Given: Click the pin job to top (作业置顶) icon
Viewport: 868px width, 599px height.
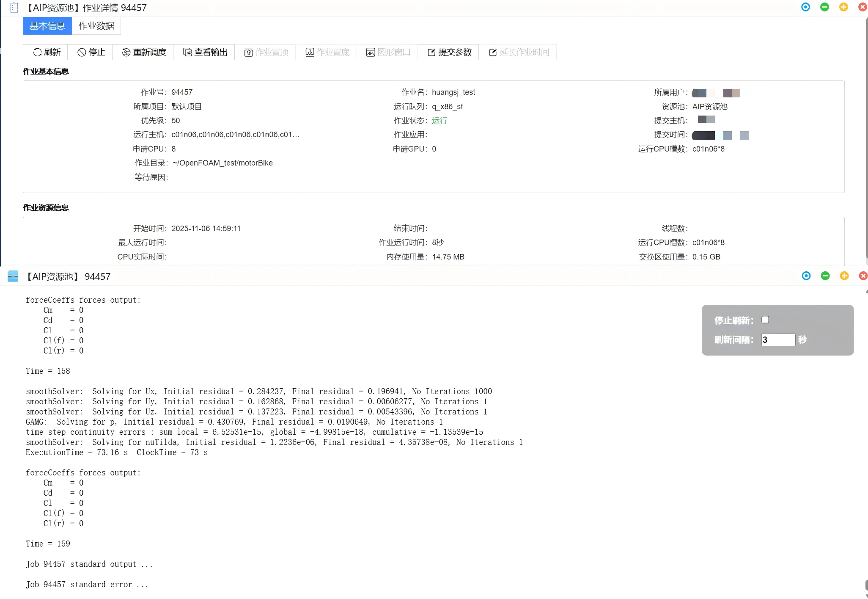Looking at the screenshot, I should (x=248, y=52).
